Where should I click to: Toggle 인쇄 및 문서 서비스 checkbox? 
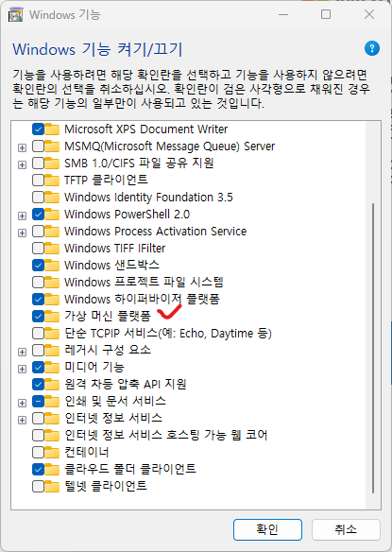(x=38, y=401)
